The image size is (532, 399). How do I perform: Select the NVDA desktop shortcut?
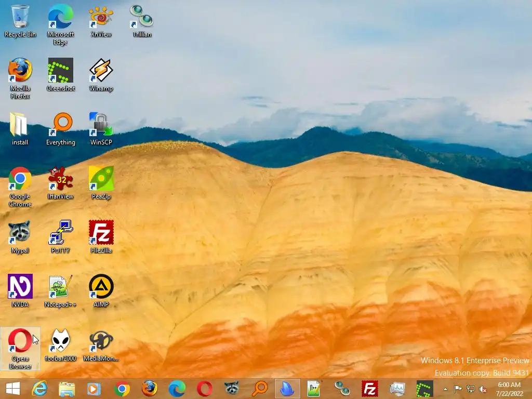point(20,291)
